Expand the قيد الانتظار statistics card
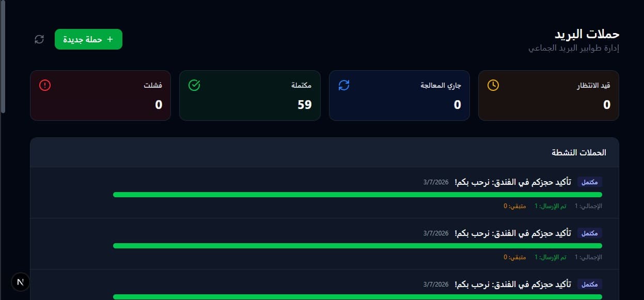The width and height of the screenshot is (644, 300). (x=548, y=95)
